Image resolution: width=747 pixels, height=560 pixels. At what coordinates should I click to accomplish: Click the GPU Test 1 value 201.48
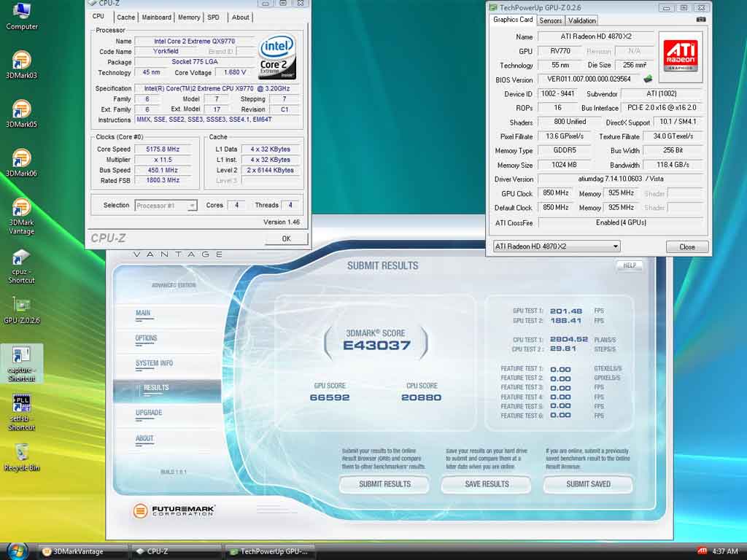tap(566, 311)
